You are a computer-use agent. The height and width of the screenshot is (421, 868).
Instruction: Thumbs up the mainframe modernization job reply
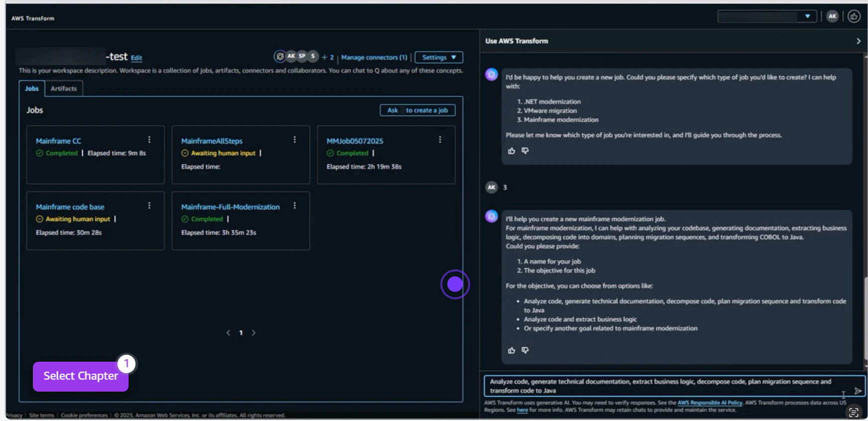[x=511, y=350]
